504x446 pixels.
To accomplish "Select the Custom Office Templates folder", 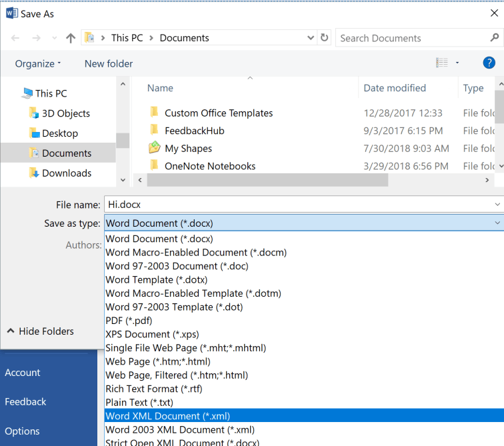I will tap(219, 113).
